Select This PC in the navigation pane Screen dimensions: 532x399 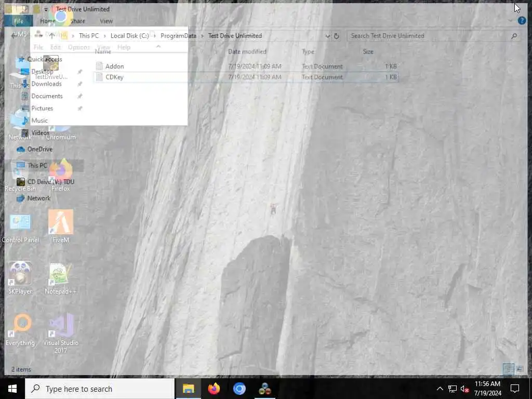click(37, 165)
